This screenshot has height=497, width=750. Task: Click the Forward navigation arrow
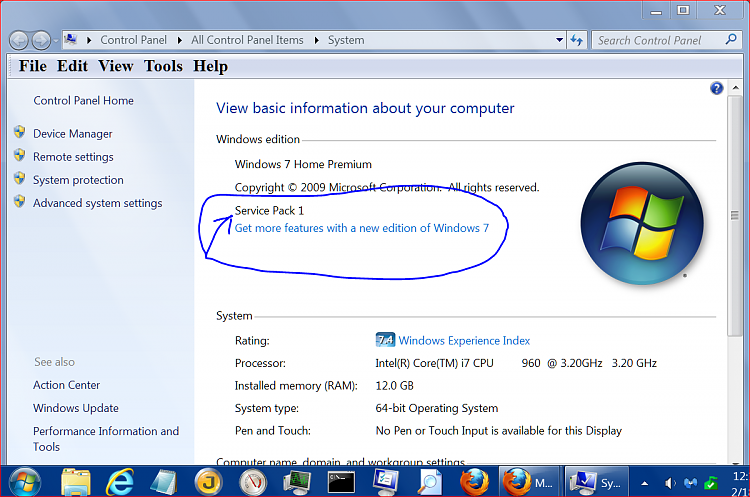(41, 41)
